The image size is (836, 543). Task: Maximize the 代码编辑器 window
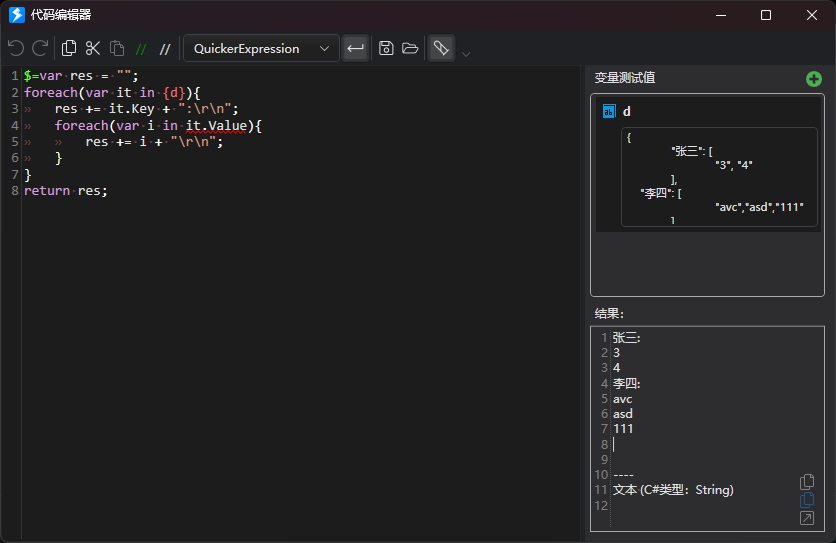[766, 15]
